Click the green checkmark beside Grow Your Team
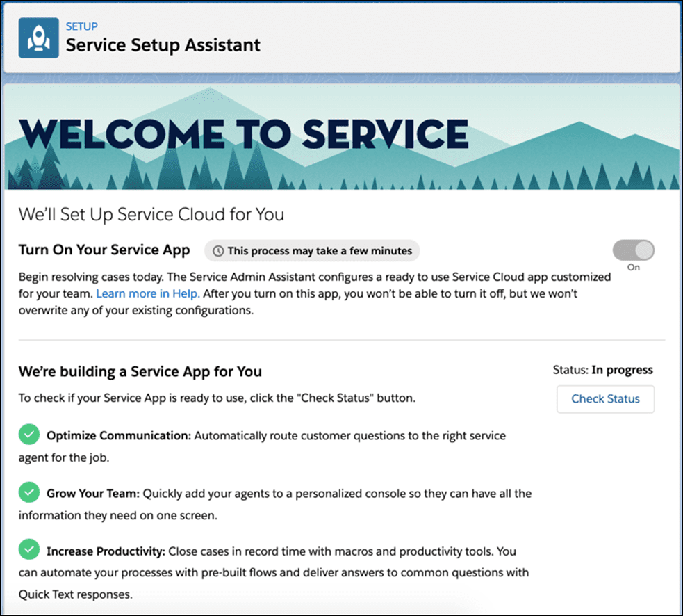 point(28,493)
